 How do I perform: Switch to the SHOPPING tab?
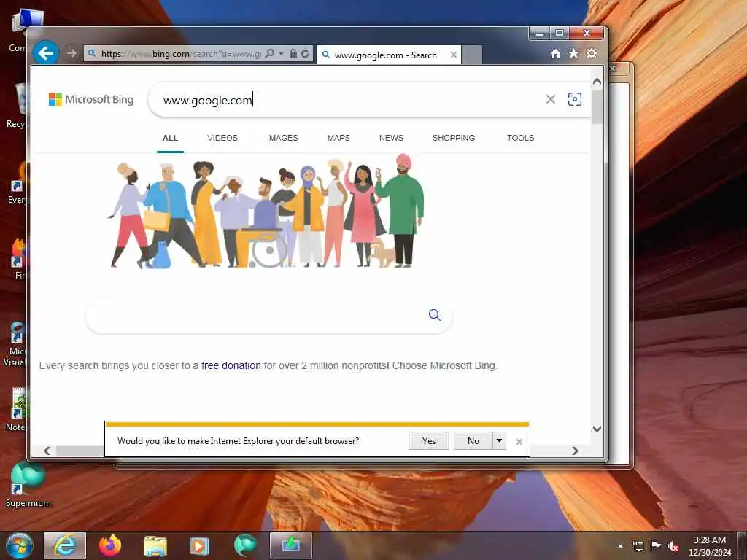pyautogui.click(x=454, y=138)
